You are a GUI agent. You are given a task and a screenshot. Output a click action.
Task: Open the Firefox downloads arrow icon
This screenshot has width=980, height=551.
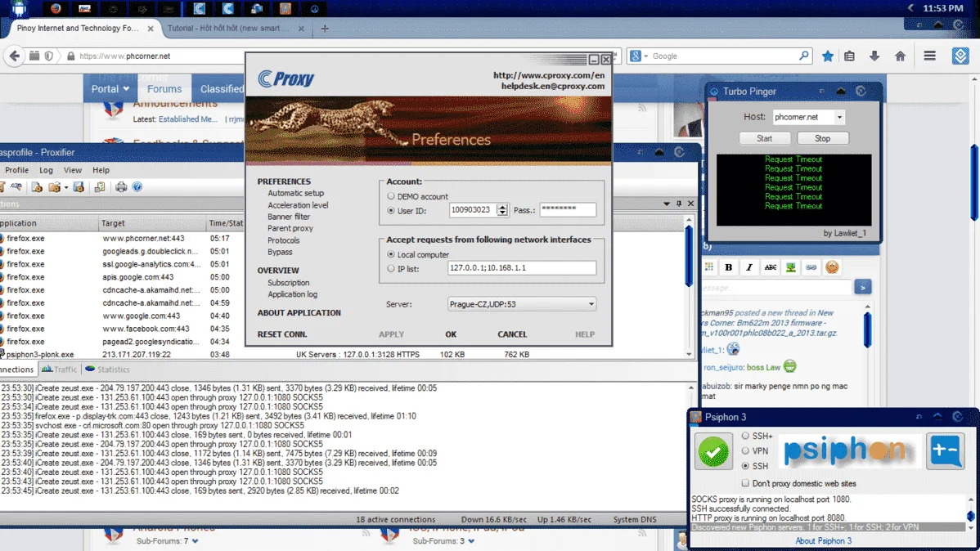pos(874,56)
